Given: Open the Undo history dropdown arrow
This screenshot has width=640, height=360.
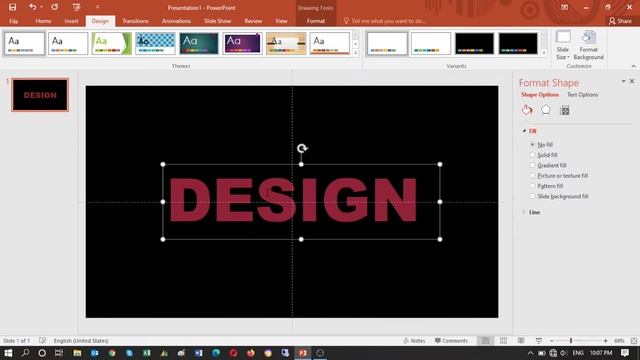Looking at the screenshot, I should (41, 7).
